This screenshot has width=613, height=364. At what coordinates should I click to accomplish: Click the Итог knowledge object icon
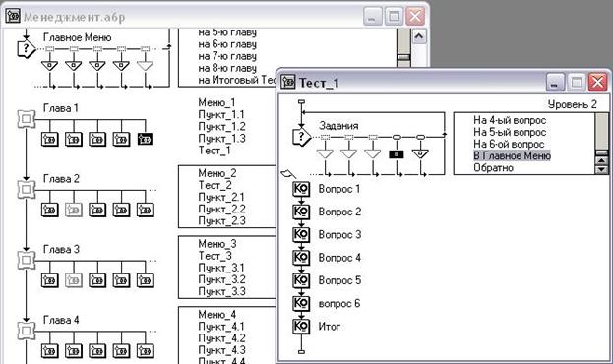point(301,326)
